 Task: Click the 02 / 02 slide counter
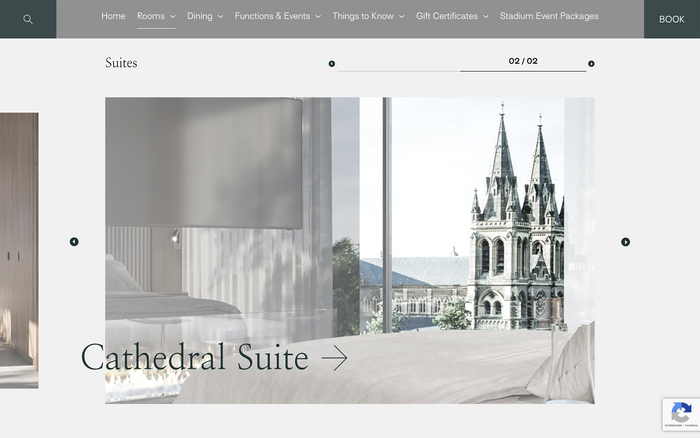(x=523, y=61)
